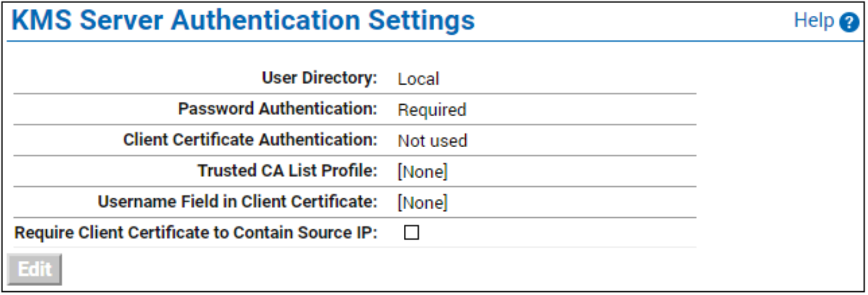Click the 'User Directory:' label
Screen dimensions: 868x295
tap(320, 78)
